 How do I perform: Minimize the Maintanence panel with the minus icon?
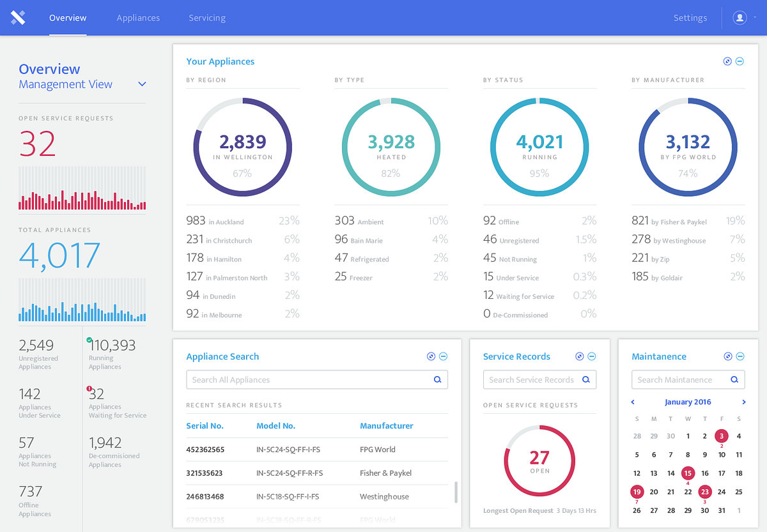tap(740, 356)
